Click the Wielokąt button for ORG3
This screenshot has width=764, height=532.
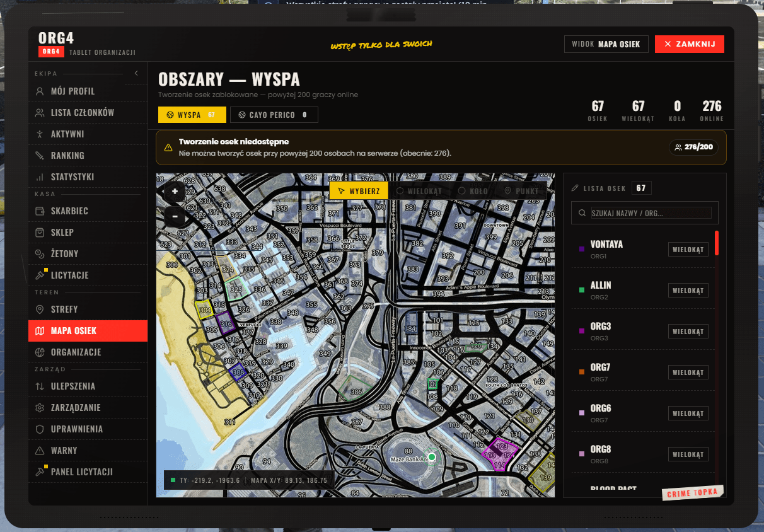pyautogui.click(x=688, y=332)
